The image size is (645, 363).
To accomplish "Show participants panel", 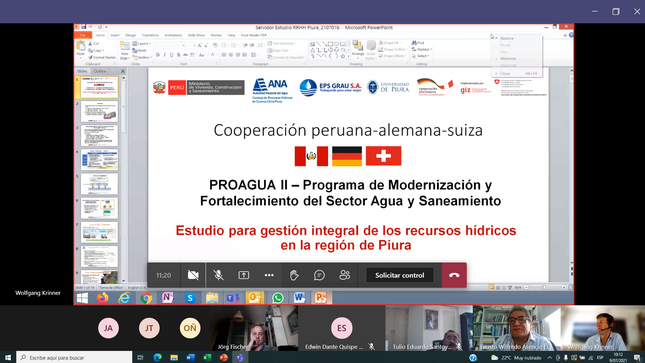I will pyautogui.click(x=345, y=275).
